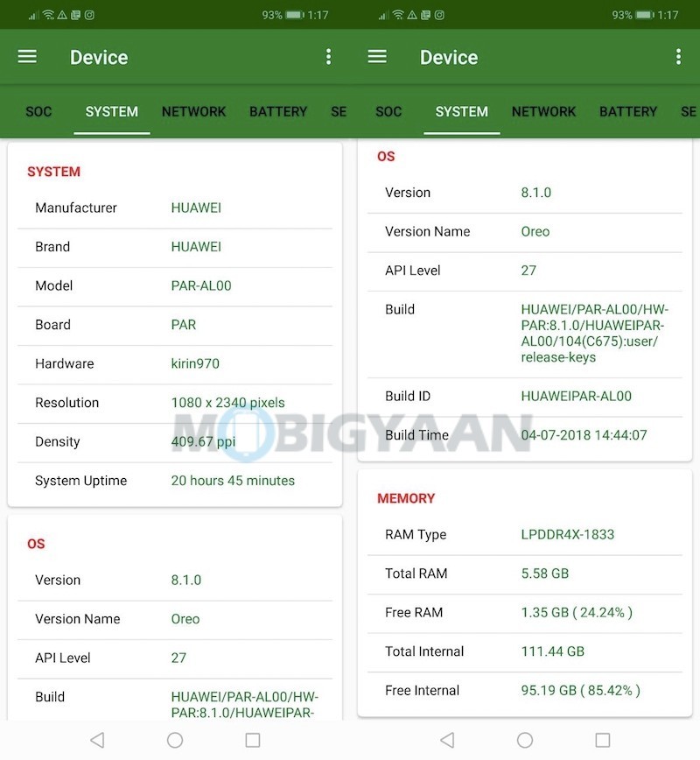
Task: Open overflow menu in left screenshot
Action: click(x=328, y=57)
